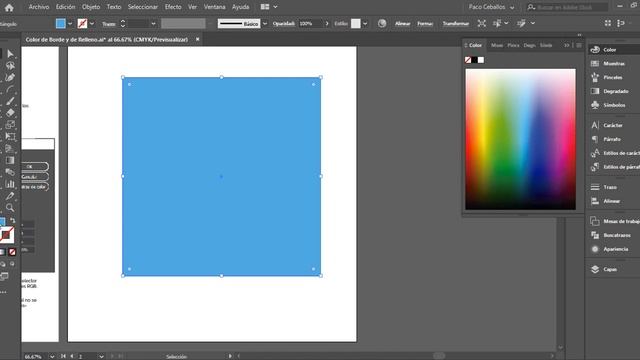Select the Zoom magnifier tool
Screen dimensions: 640x360
(x=10, y=208)
